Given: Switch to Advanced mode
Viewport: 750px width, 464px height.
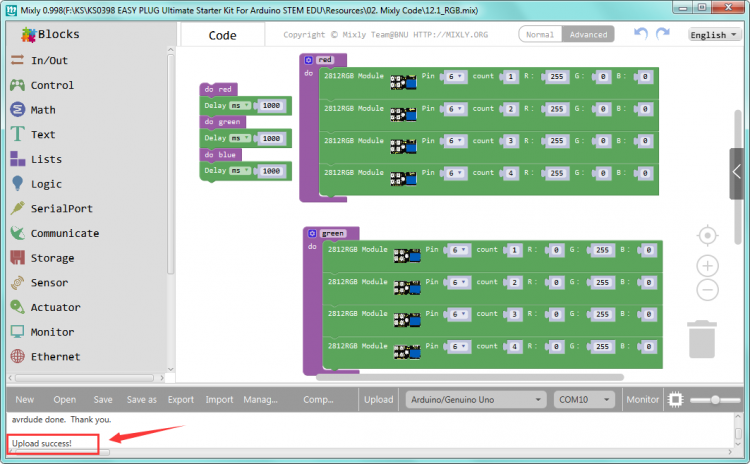Looking at the screenshot, I should click(587, 34).
